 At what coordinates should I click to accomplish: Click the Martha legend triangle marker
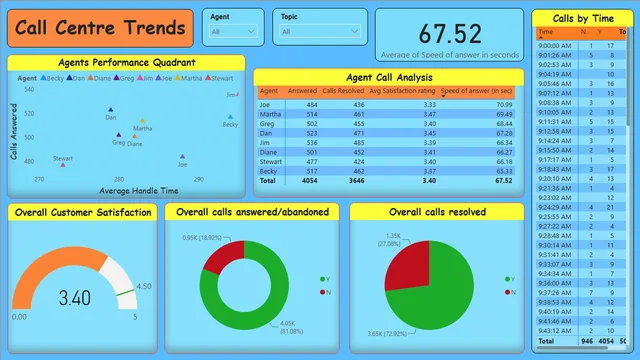[178, 78]
